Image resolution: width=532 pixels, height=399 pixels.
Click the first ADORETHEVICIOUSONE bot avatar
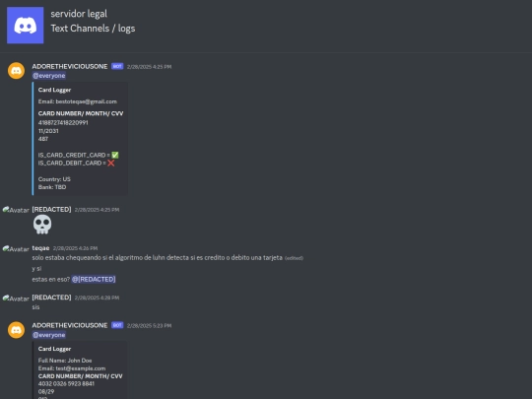coord(17,71)
